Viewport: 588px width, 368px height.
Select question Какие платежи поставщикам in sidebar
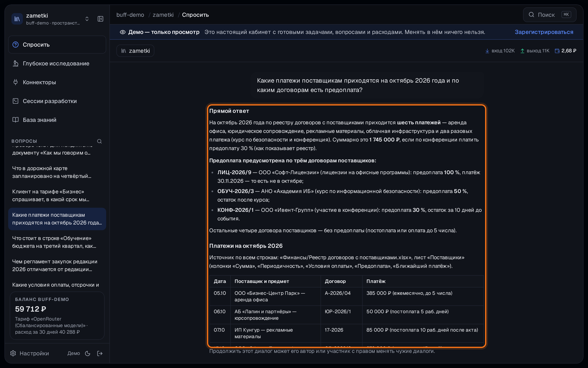point(57,219)
